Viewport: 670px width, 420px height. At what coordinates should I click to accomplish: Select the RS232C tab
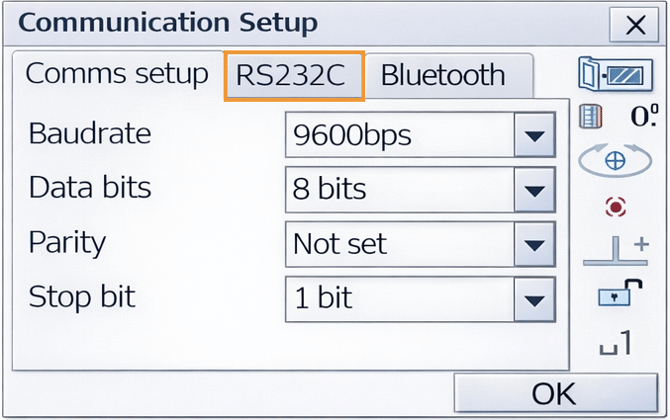point(294,76)
